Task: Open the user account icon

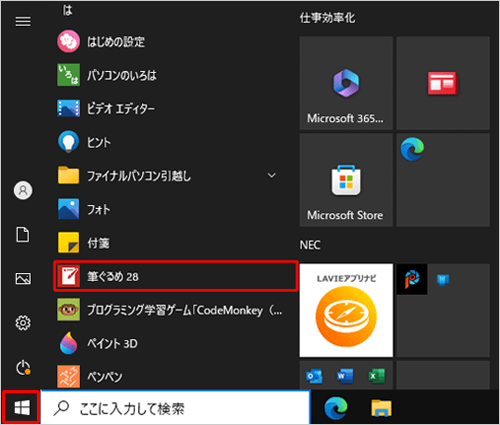Action: [23, 190]
